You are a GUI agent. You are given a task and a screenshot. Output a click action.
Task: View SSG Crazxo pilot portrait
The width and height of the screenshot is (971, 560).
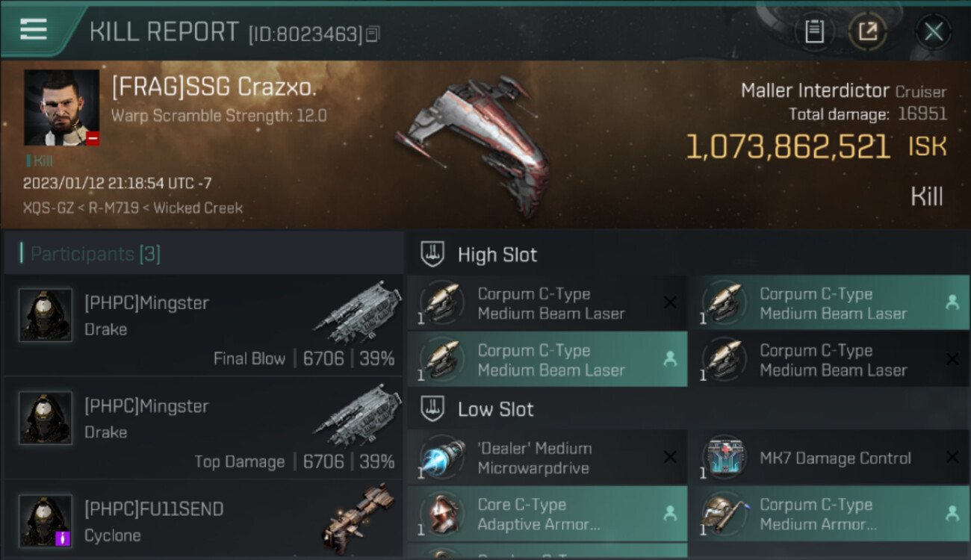click(x=61, y=108)
